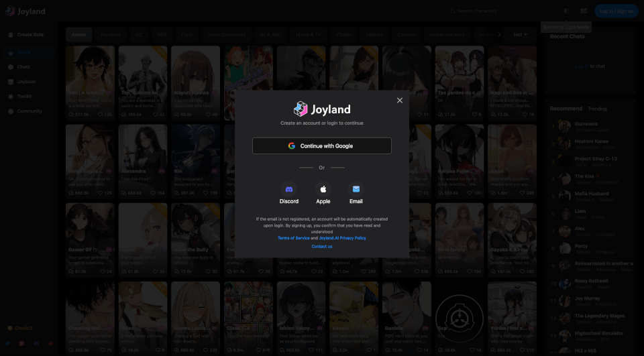Select the OC category tab
This screenshot has height=356, width=644.
[x=140, y=34]
